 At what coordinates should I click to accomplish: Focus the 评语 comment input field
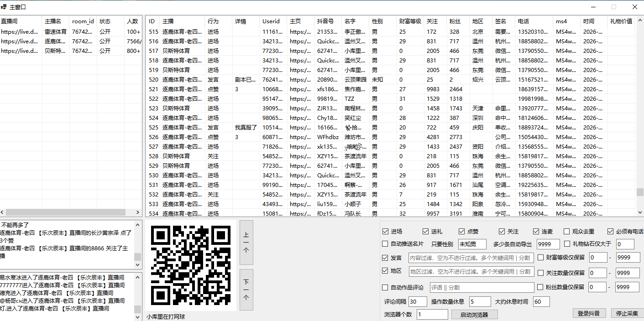482,288
